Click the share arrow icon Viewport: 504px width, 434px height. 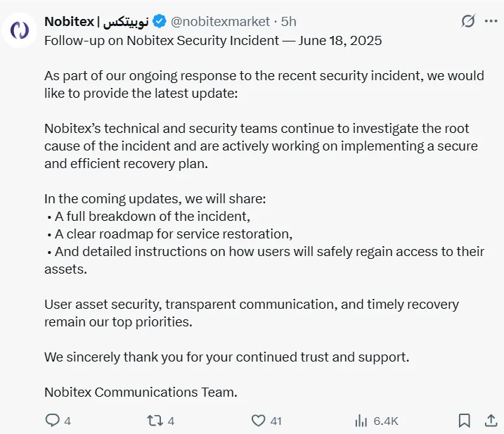tap(491, 421)
